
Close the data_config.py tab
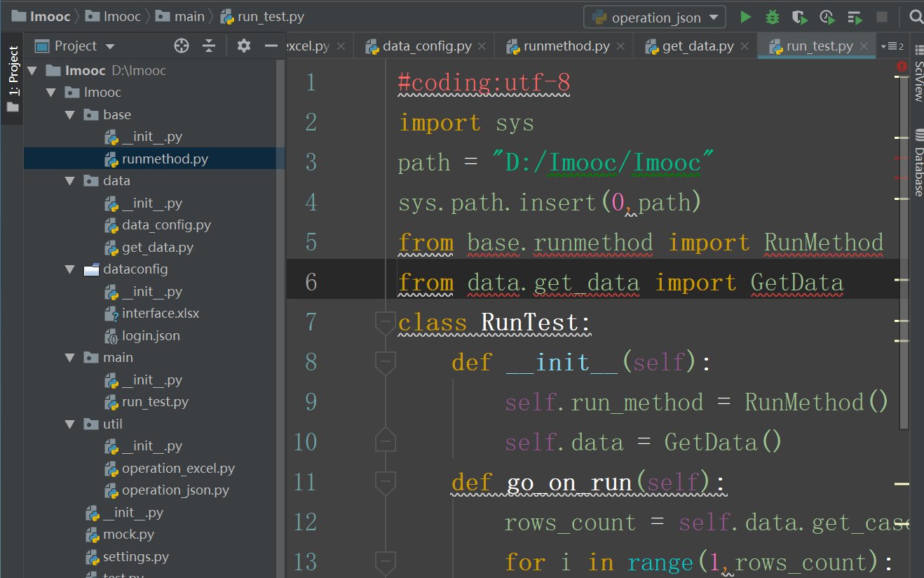point(482,46)
